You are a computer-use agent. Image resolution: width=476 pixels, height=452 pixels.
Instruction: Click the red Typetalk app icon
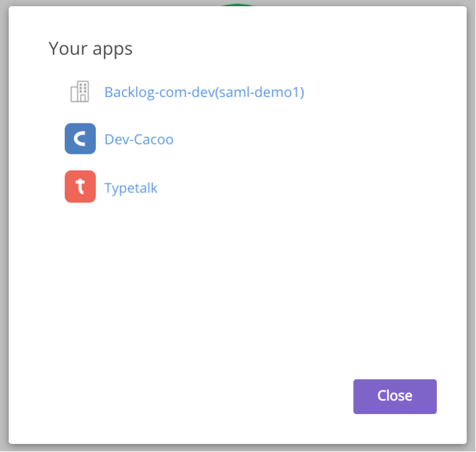[x=80, y=187]
